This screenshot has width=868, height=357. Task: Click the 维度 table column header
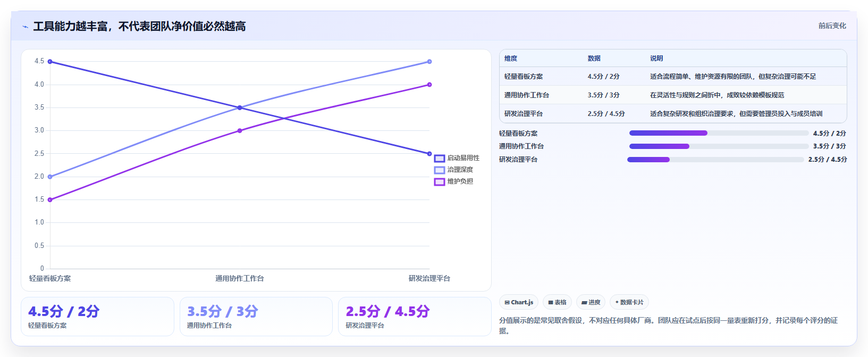[x=511, y=59]
